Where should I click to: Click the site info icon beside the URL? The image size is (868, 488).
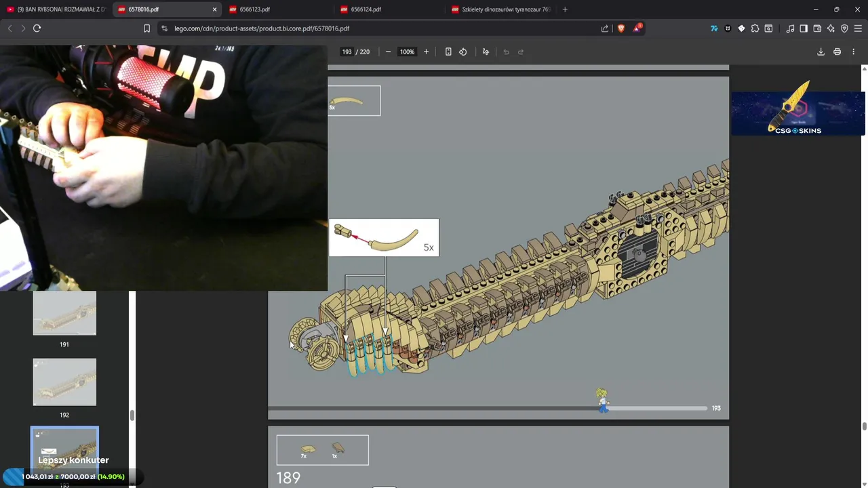click(x=164, y=28)
